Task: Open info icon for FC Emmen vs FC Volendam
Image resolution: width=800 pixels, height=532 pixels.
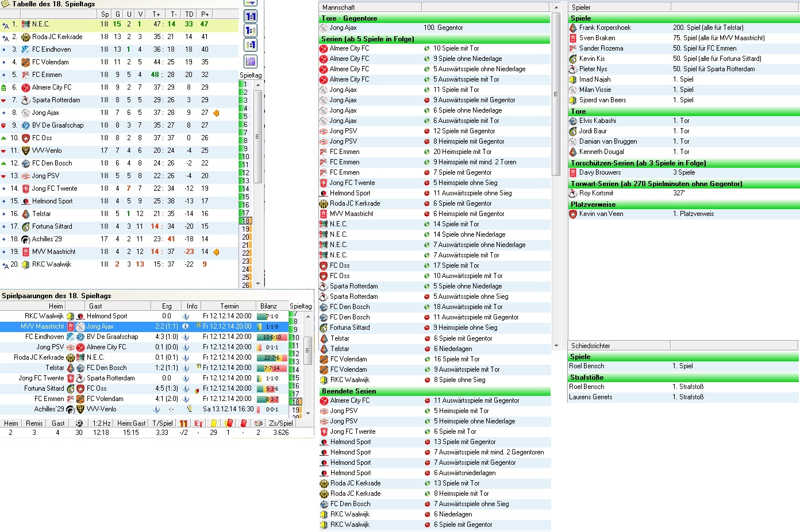Action: (x=186, y=399)
